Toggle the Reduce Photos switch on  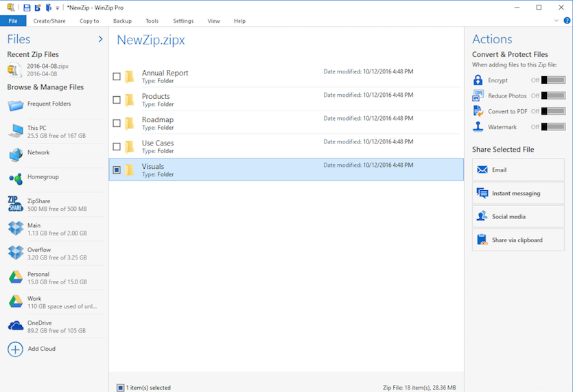click(x=553, y=95)
